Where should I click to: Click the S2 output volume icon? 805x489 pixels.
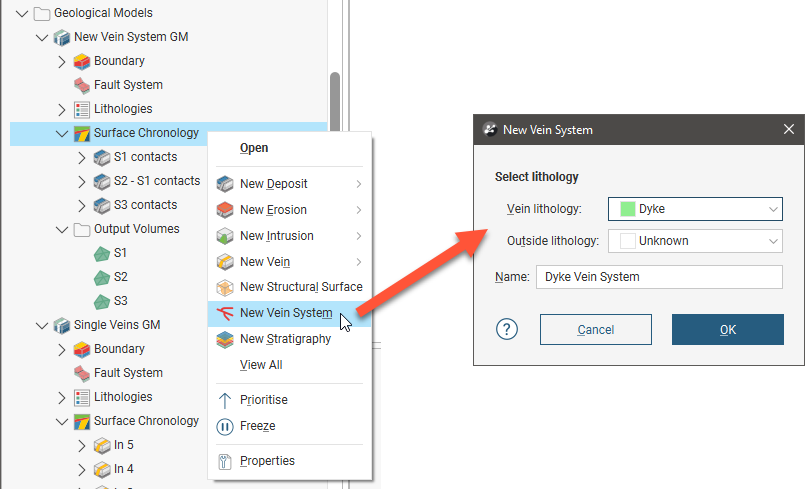click(102, 277)
